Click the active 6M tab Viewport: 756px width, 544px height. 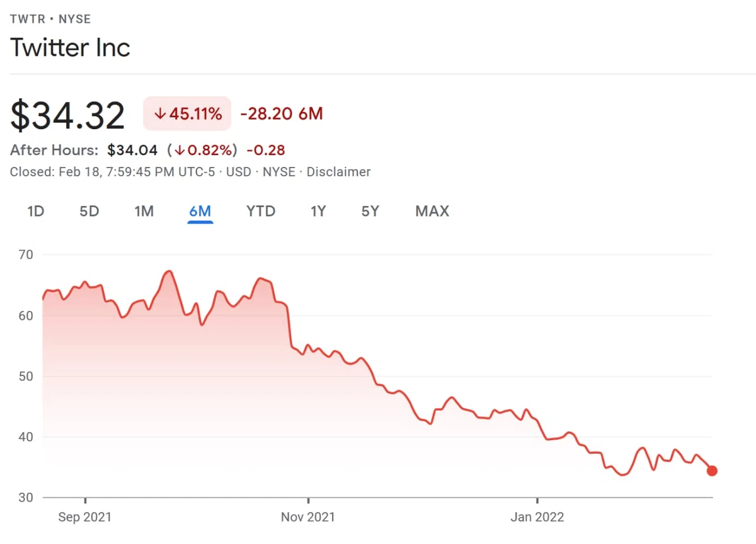(x=200, y=211)
